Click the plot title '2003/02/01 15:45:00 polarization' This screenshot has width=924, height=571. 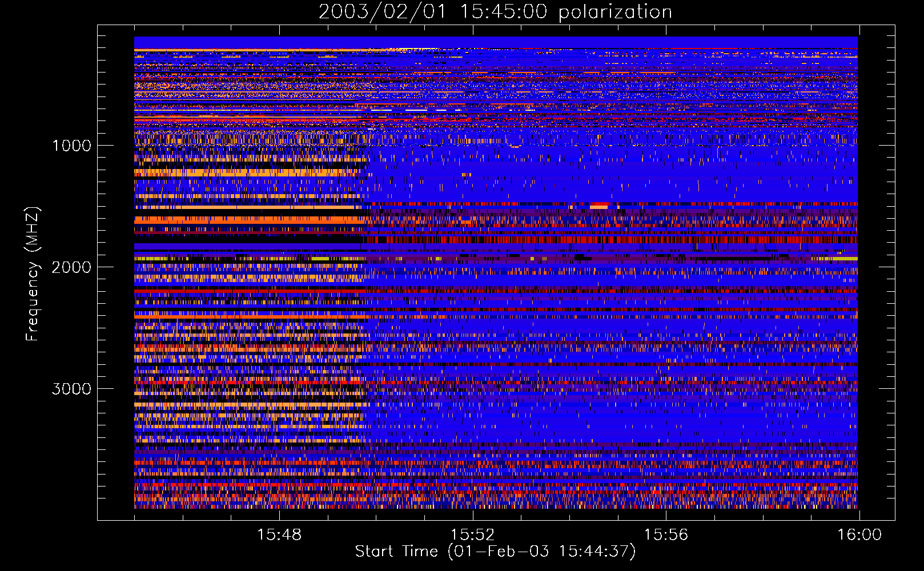click(495, 12)
